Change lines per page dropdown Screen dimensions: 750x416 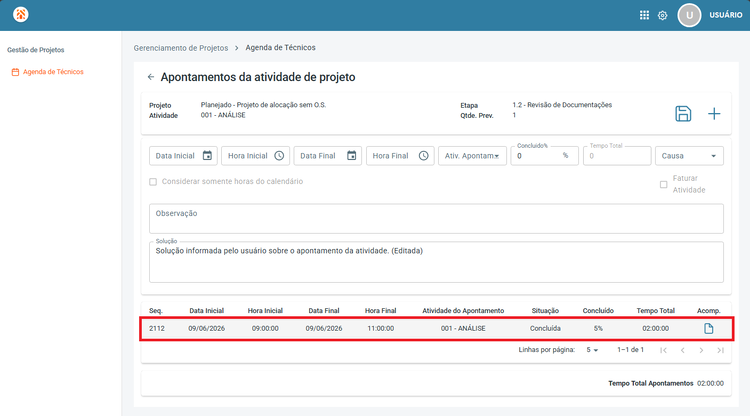point(592,350)
